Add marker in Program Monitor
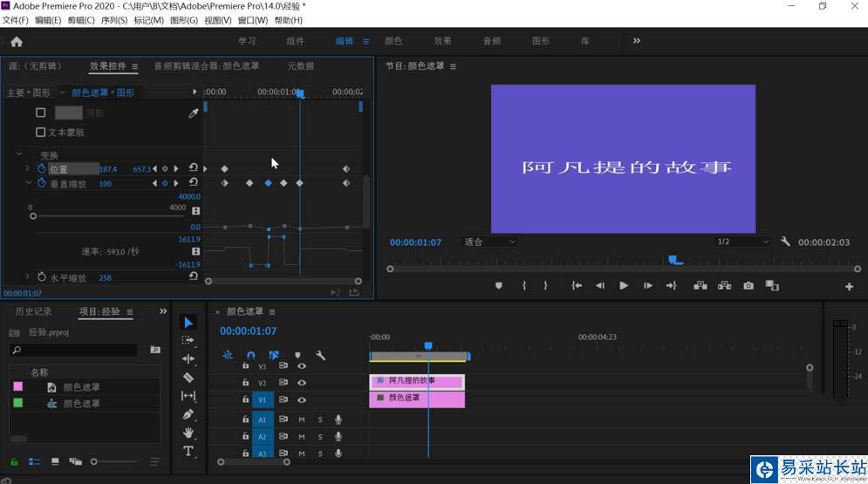Screen dimensions: 868x484 tap(499, 286)
